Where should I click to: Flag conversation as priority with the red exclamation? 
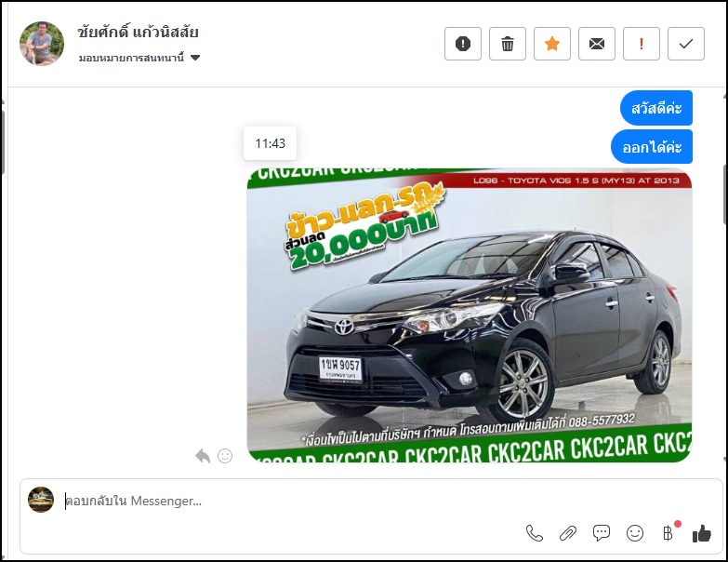pyautogui.click(x=642, y=44)
